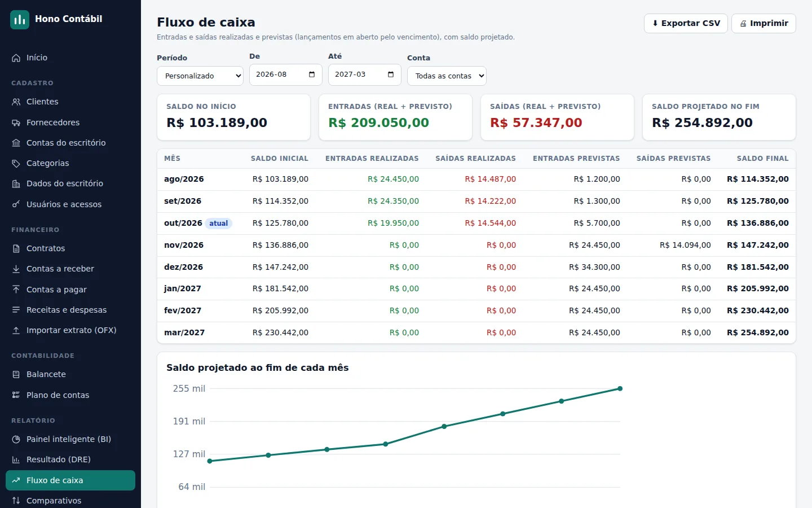Click the Até date field 2027-03
Image resolution: width=812 pixels, height=508 pixels.
tap(365, 75)
